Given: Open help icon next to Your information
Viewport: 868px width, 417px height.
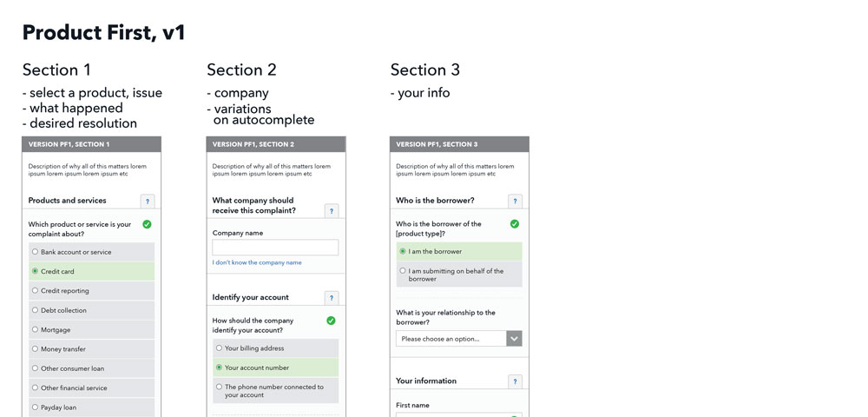Looking at the screenshot, I should 515,381.
